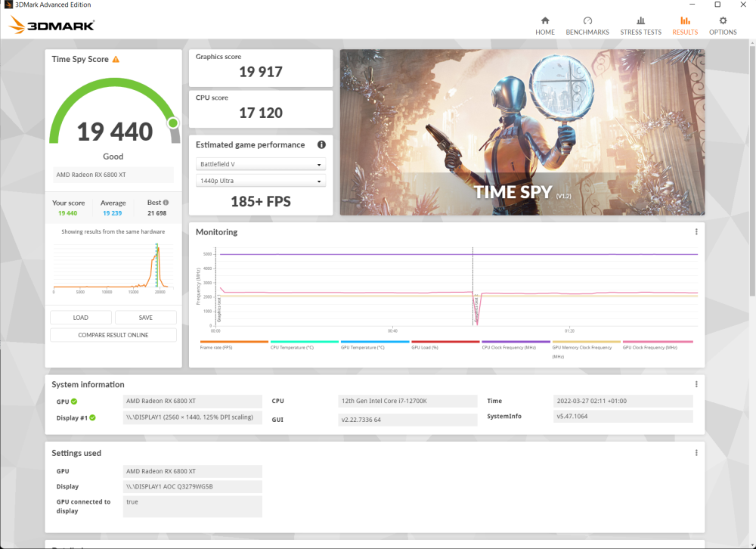Open the Monitoring panel options menu

pyautogui.click(x=696, y=232)
